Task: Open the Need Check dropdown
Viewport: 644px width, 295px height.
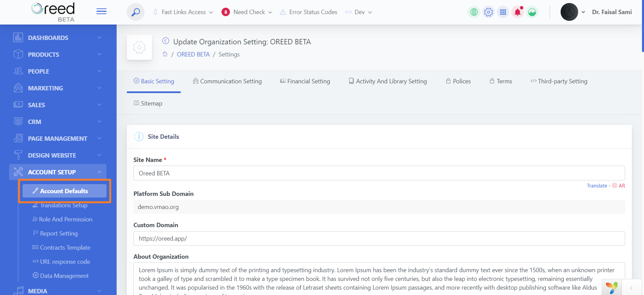Action: click(249, 12)
